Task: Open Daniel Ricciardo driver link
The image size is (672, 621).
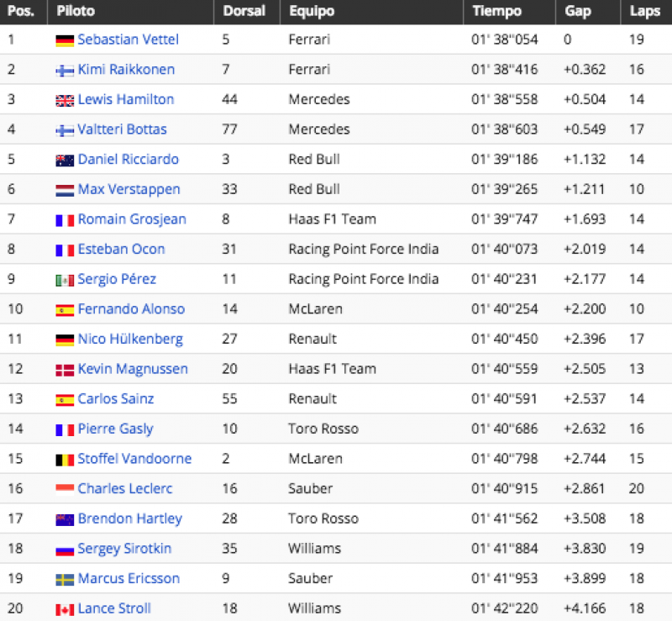Action: tap(129, 160)
